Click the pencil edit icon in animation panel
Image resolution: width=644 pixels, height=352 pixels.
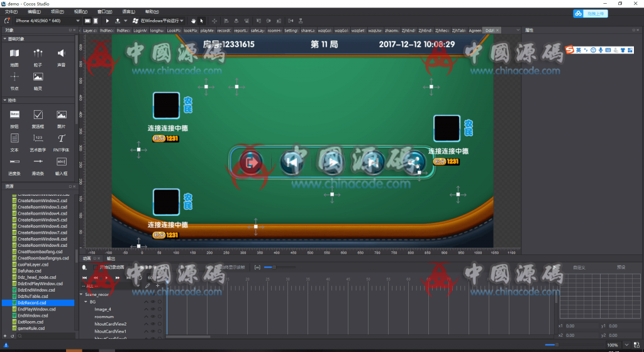(147, 285)
